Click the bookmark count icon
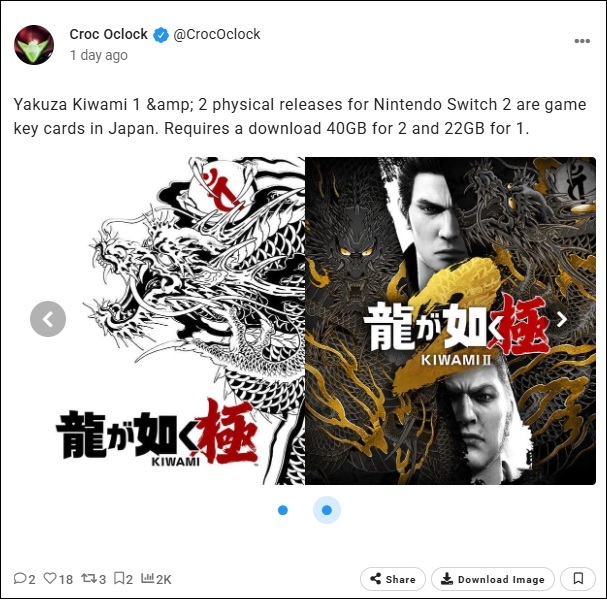Screen dimensions: 607x600 119,578
